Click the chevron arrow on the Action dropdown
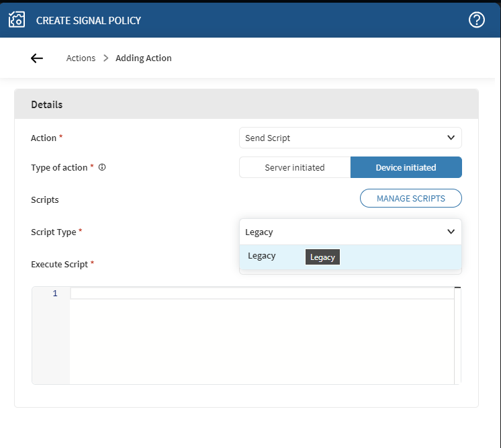The height and width of the screenshot is (448, 501). coord(451,138)
